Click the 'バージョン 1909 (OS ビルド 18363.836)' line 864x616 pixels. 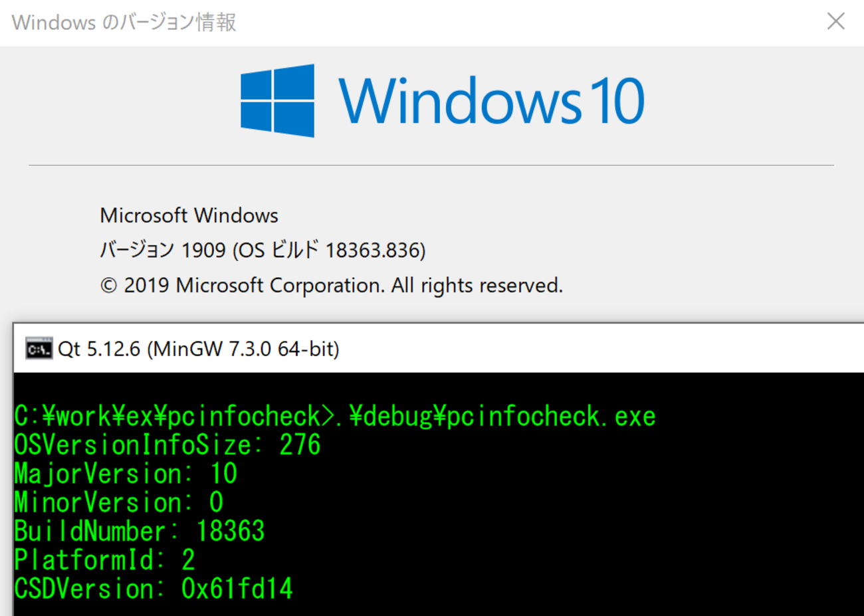(263, 250)
